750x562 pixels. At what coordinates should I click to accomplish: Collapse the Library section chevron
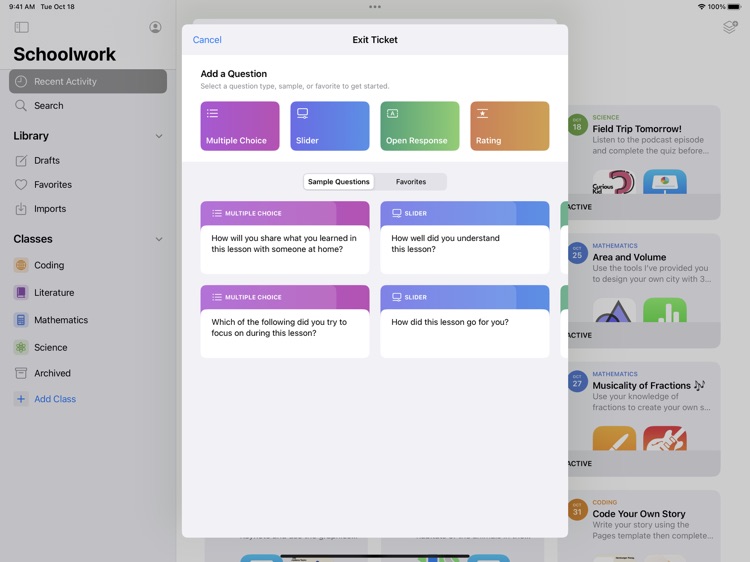[x=159, y=136]
